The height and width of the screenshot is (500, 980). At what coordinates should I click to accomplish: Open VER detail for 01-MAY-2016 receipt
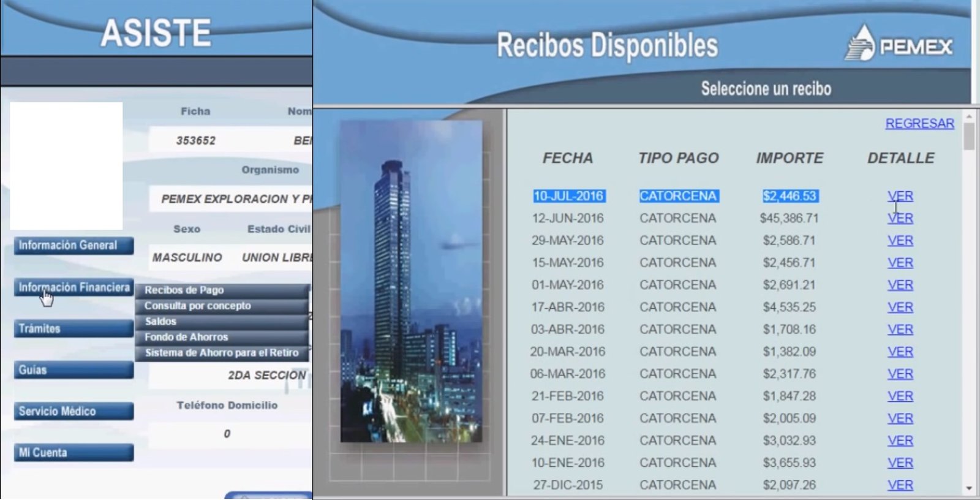pyautogui.click(x=900, y=285)
